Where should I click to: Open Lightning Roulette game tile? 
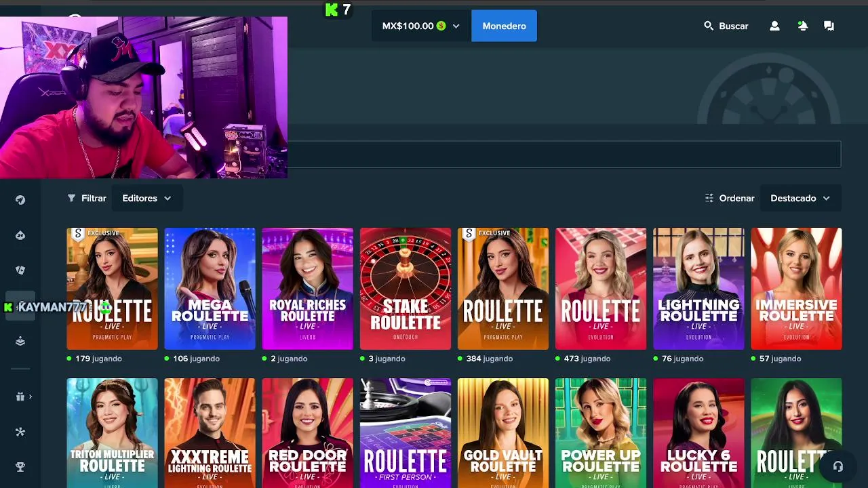[x=698, y=289]
